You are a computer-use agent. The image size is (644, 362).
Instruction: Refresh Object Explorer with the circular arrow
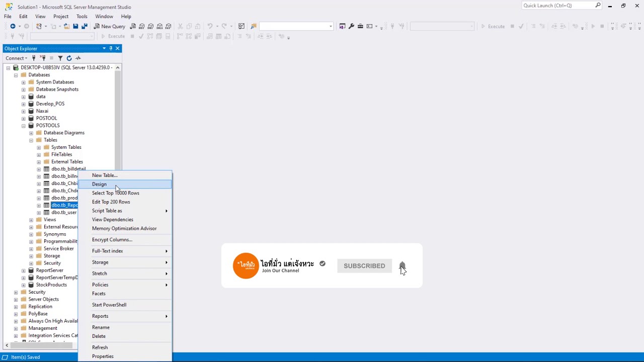tap(69, 58)
